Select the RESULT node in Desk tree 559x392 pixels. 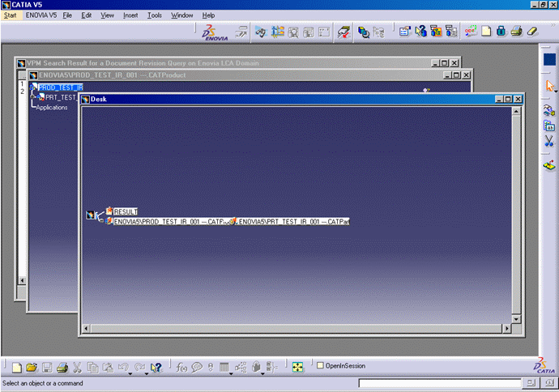[x=125, y=211]
